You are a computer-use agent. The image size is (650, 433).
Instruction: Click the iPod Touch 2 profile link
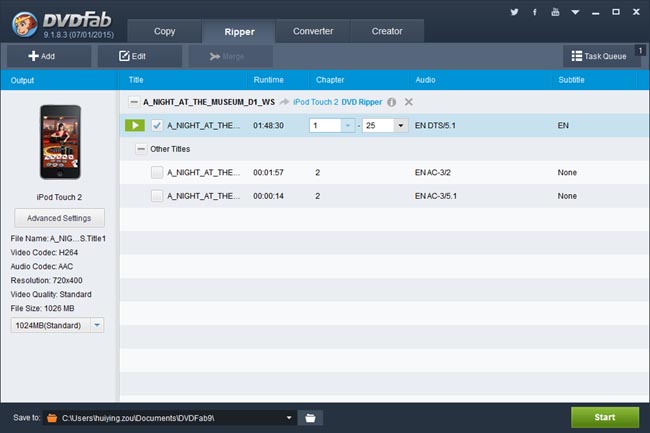coord(315,102)
